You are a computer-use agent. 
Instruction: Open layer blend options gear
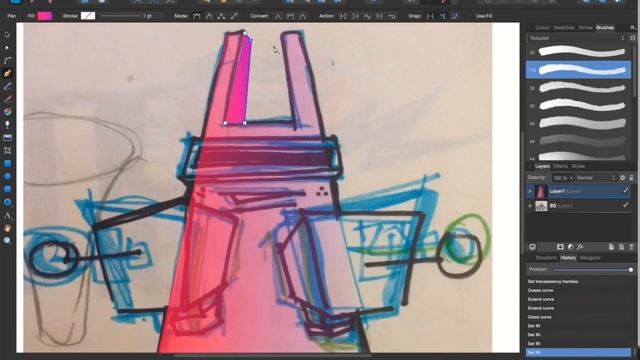tap(622, 178)
